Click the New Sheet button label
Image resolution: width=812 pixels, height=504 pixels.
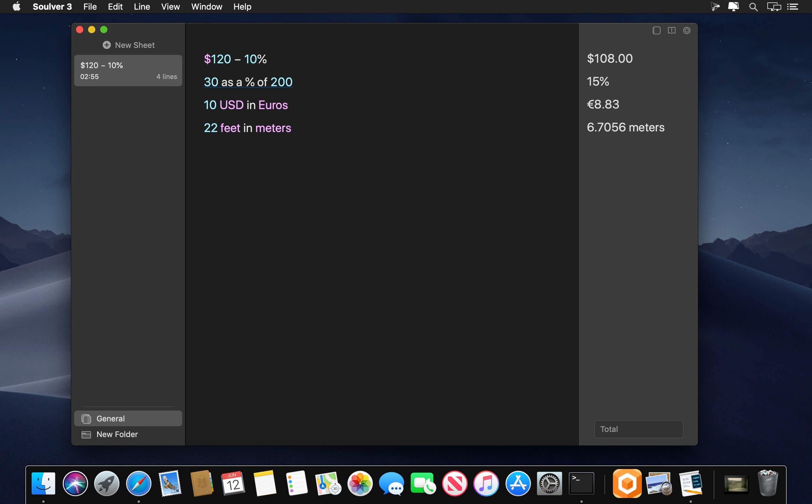pos(135,45)
